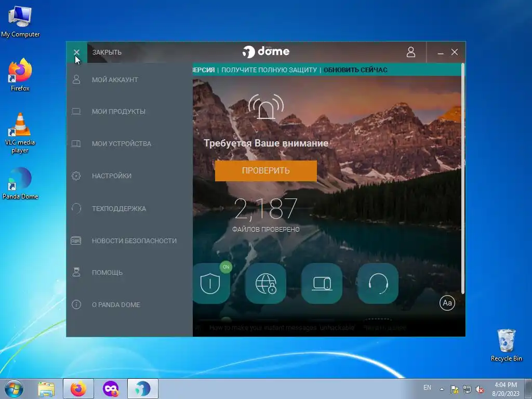Open ПОМОЩЬ menu item
532x399 pixels.
pos(129,272)
